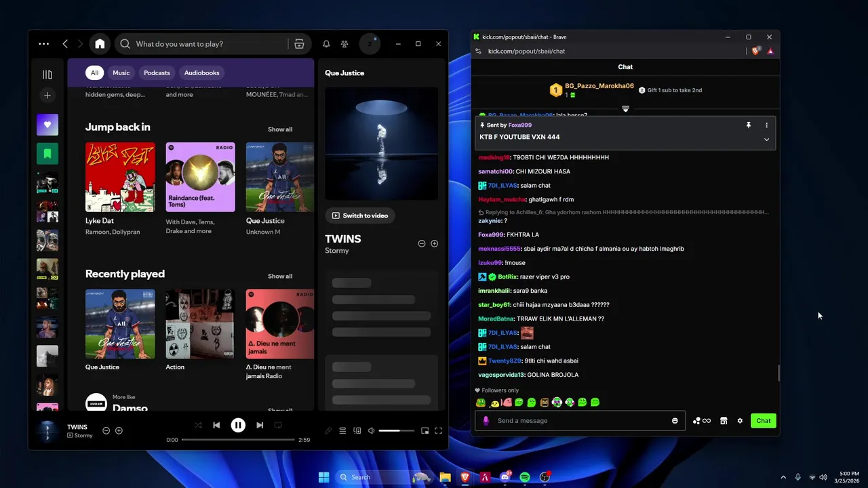
Task: Skip to next track in Spotify
Action: (260, 425)
